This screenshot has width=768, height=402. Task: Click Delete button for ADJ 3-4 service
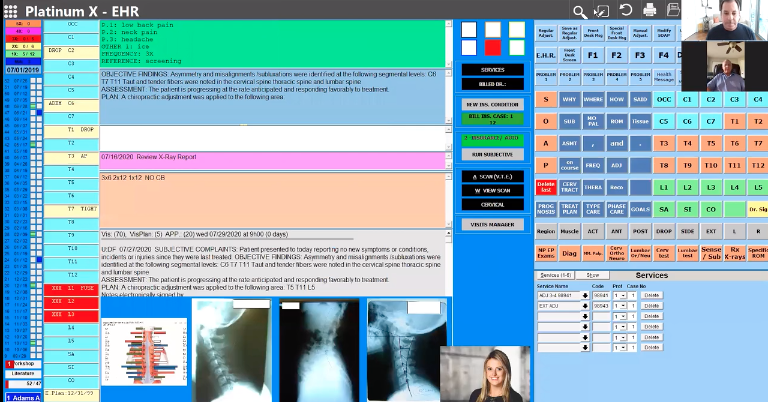point(651,296)
